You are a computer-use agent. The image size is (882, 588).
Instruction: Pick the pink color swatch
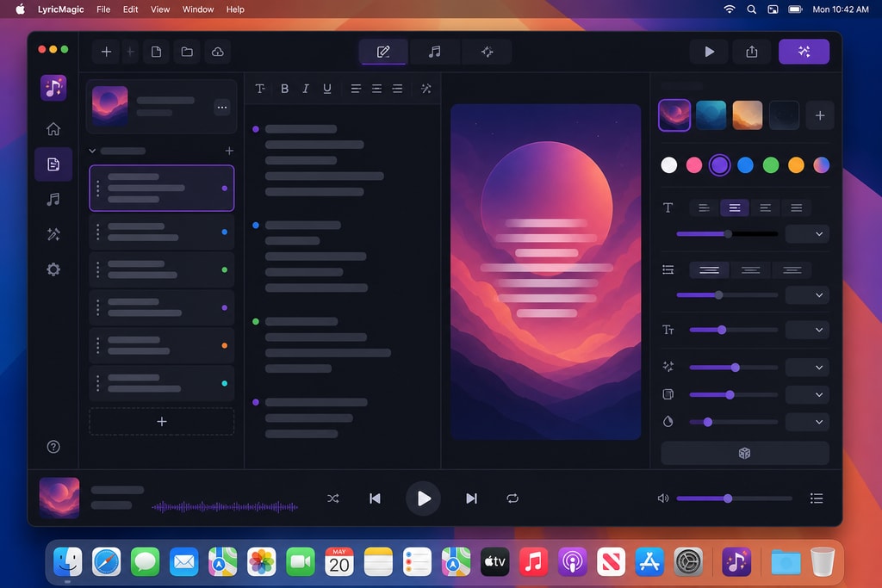(x=694, y=165)
